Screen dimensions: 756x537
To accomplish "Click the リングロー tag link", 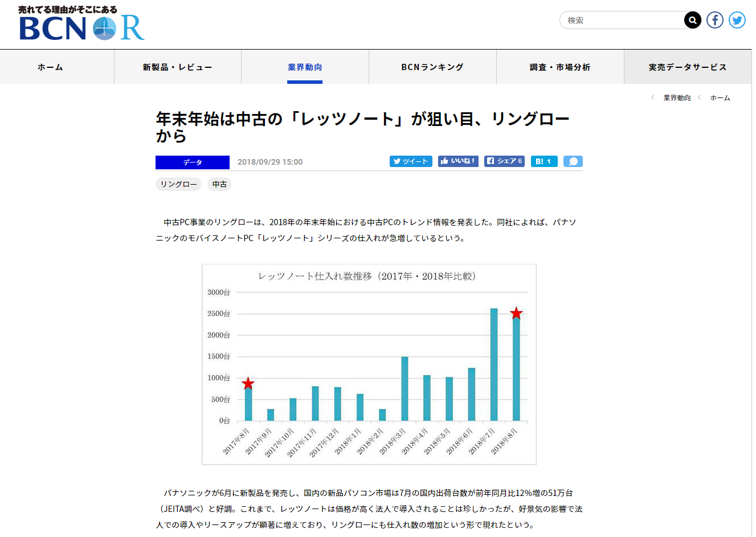I will pos(178,184).
